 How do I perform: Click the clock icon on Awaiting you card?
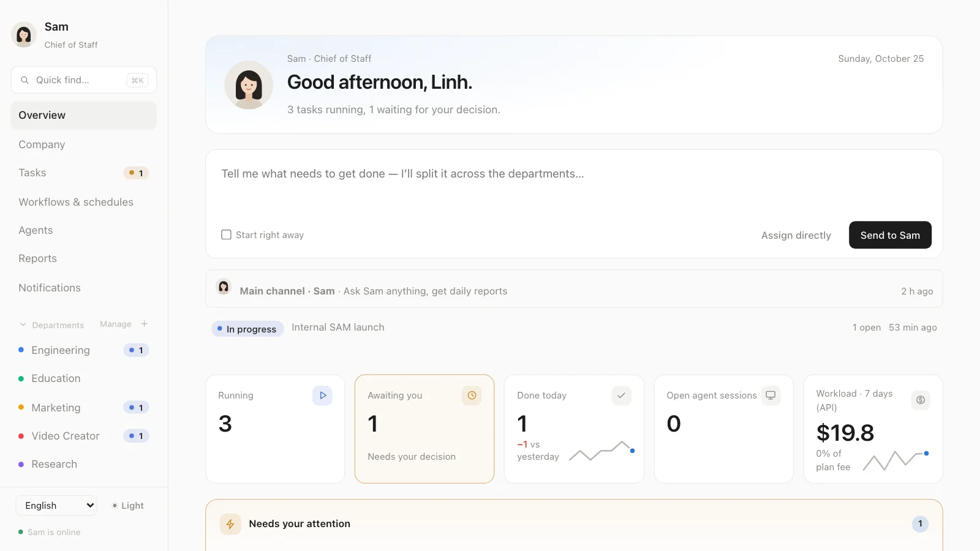(x=472, y=395)
